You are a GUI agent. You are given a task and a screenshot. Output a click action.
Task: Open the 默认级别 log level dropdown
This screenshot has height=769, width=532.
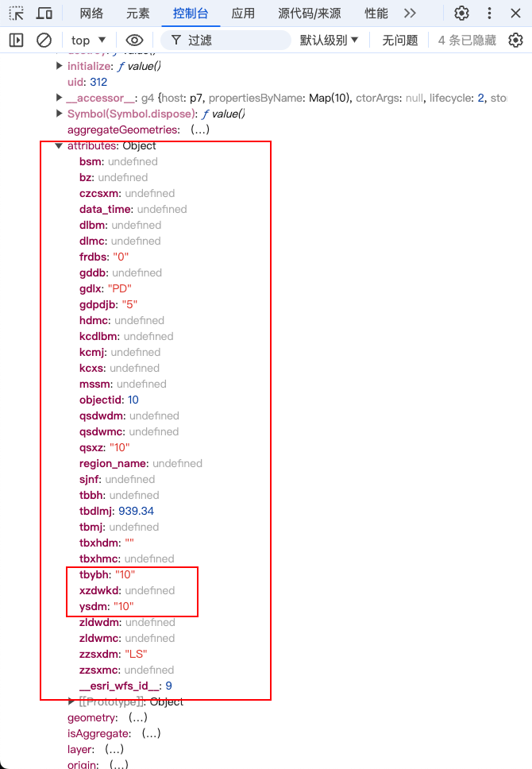pos(329,41)
